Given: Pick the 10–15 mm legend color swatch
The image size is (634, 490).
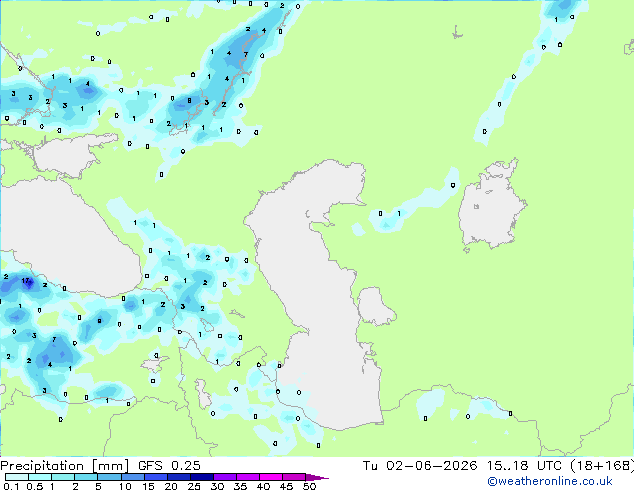Looking at the screenshot, I should (x=132, y=477).
